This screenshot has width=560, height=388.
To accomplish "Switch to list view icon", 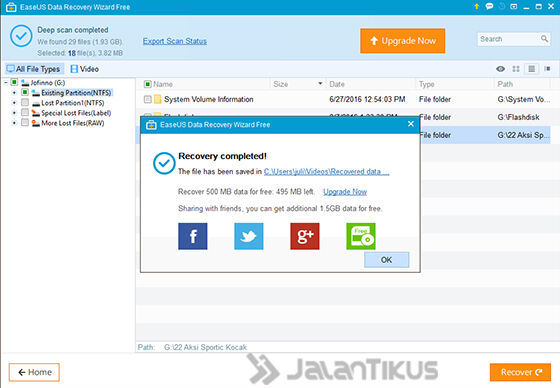I will coord(531,69).
